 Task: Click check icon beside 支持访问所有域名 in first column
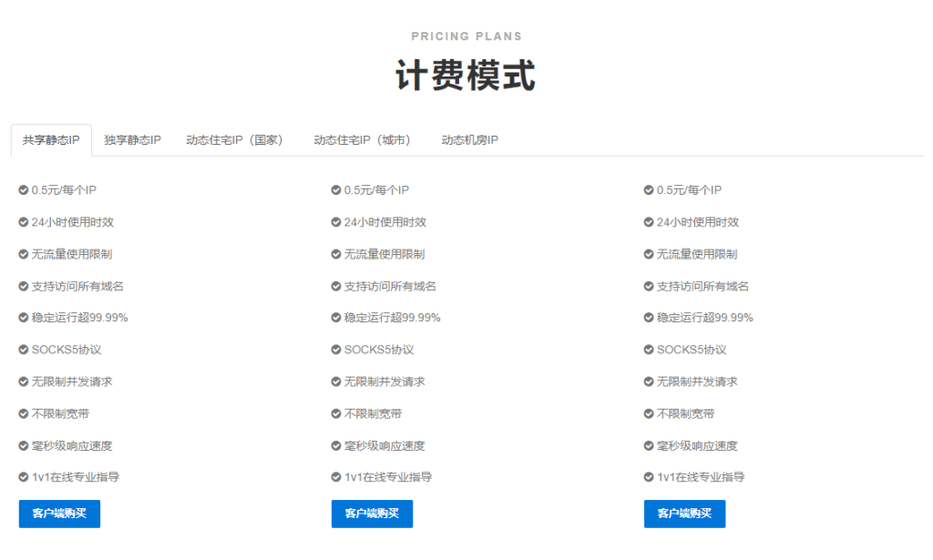click(23, 287)
